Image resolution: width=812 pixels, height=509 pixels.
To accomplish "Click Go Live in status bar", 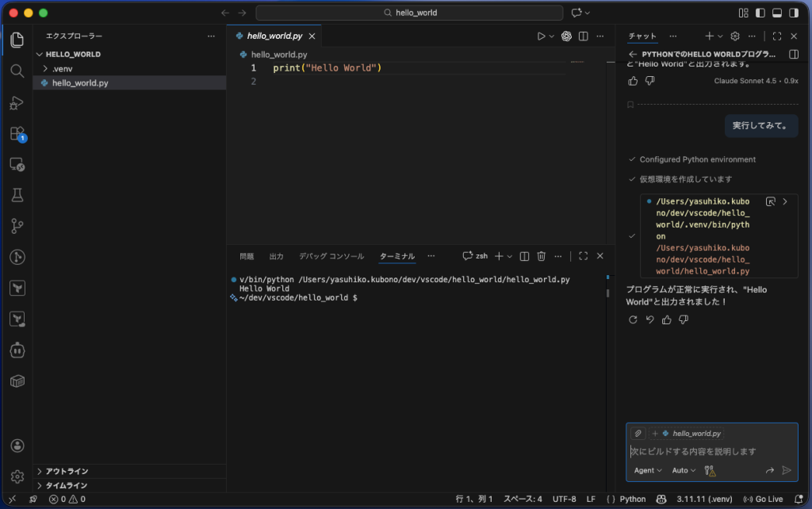I will tap(763, 499).
